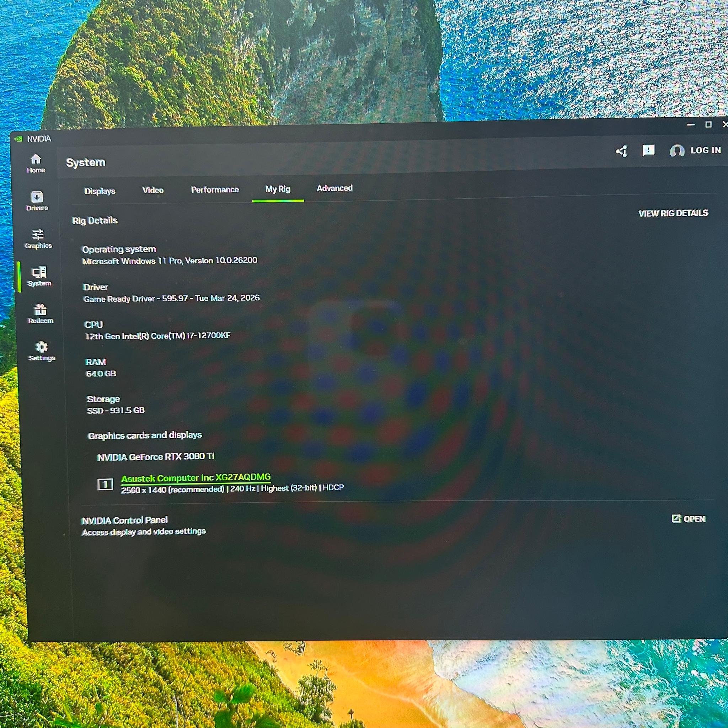Click the Access display and video settings text
Viewport: 728px width, 728px height.
tap(144, 532)
